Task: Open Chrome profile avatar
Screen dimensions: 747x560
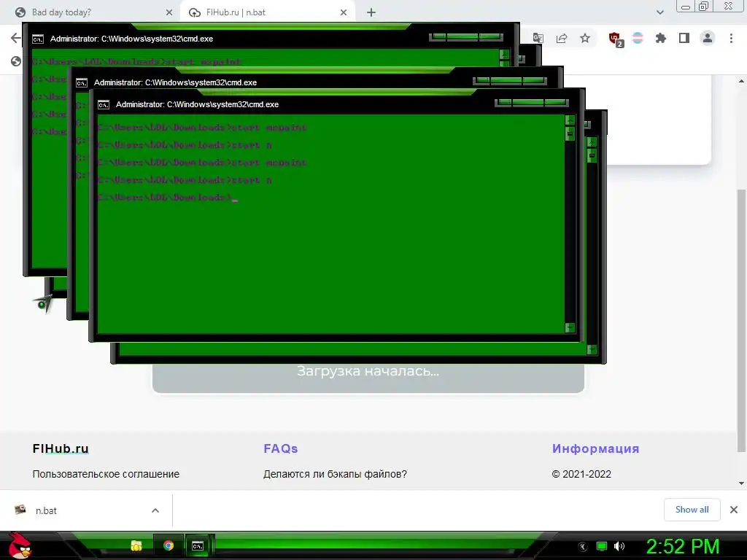Action: pyautogui.click(x=708, y=38)
